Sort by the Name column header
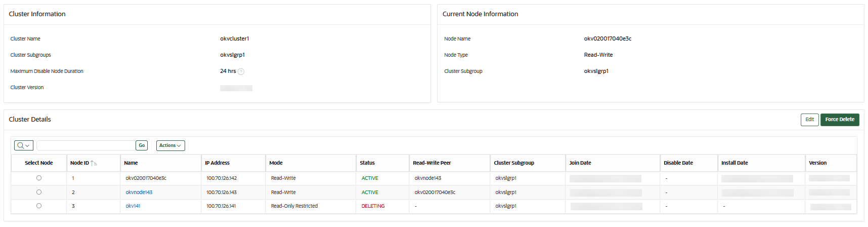This screenshot has height=227, width=868. [131, 163]
